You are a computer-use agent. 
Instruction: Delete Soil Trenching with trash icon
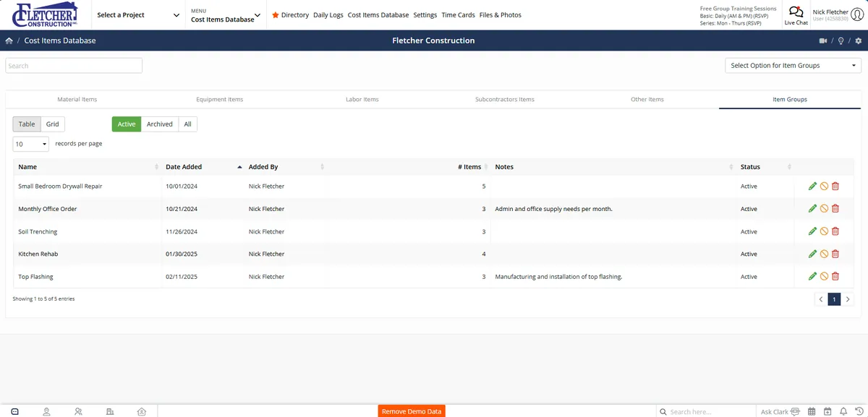coord(835,232)
